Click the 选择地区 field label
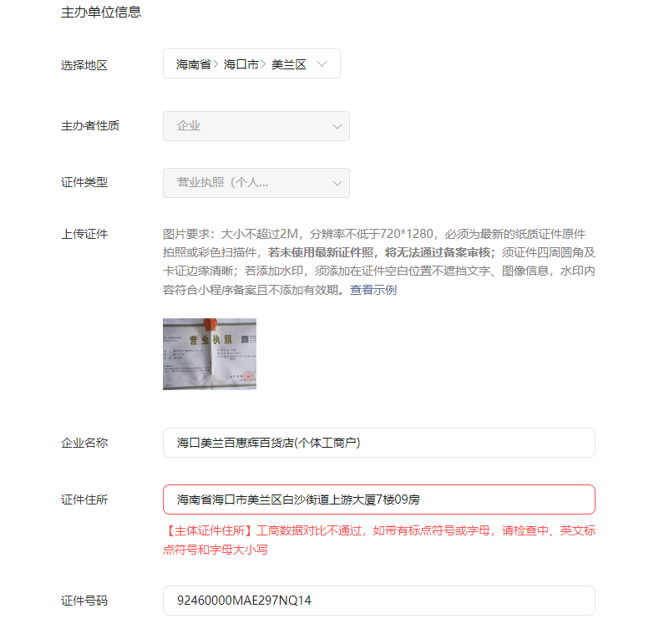659x644 pixels. pyautogui.click(x=84, y=65)
